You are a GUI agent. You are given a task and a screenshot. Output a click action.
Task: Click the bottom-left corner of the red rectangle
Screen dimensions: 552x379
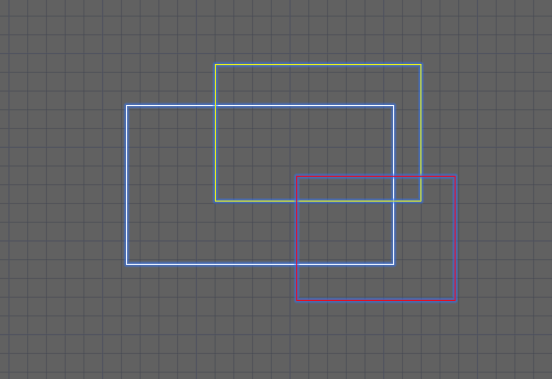click(x=297, y=300)
